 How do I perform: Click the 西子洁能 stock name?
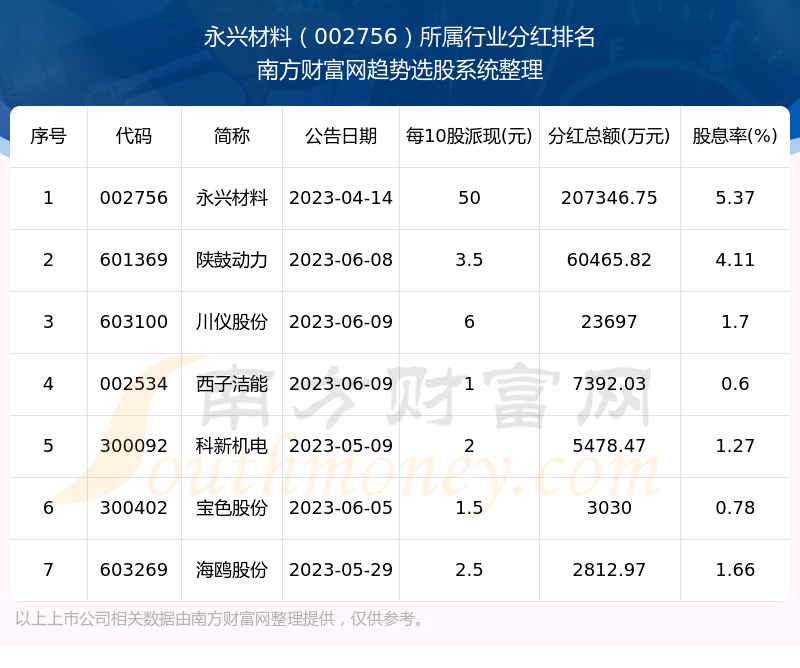(x=232, y=384)
